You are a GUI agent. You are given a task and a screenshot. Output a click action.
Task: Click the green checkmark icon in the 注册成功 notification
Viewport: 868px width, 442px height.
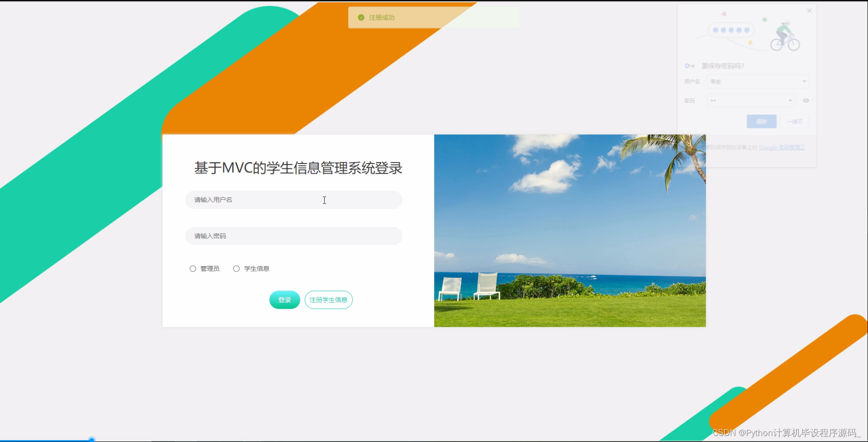tap(361, 17)
